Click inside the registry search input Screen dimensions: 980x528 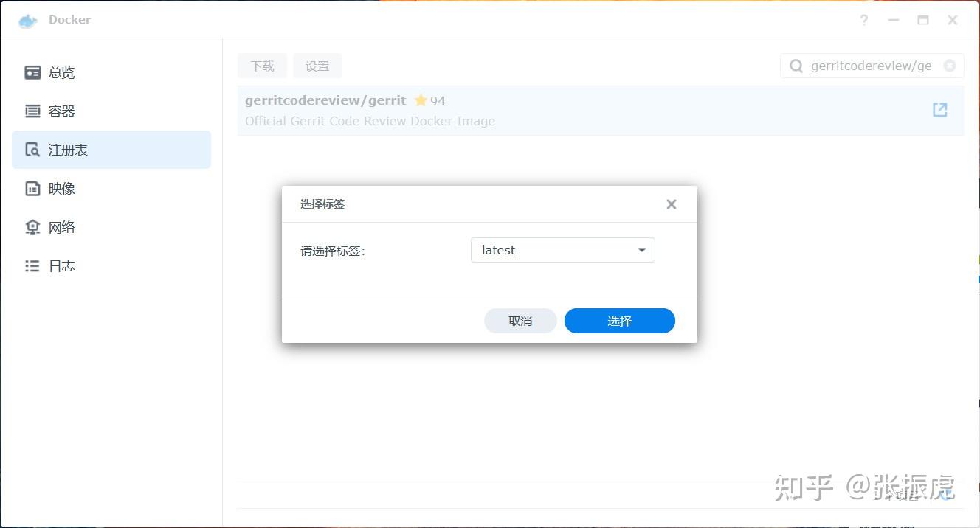[871, 66]
